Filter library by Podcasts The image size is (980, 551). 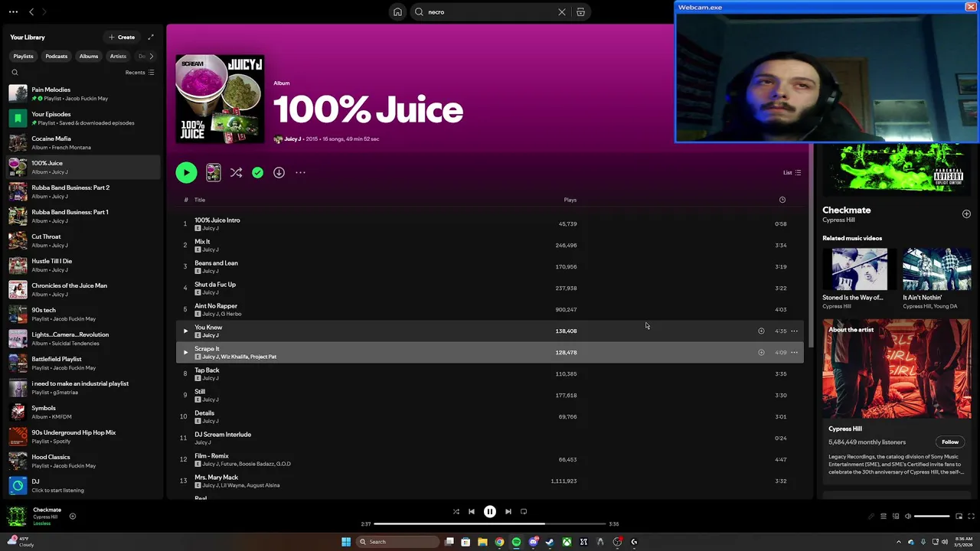pyautogui.click(x=56, y=56)
